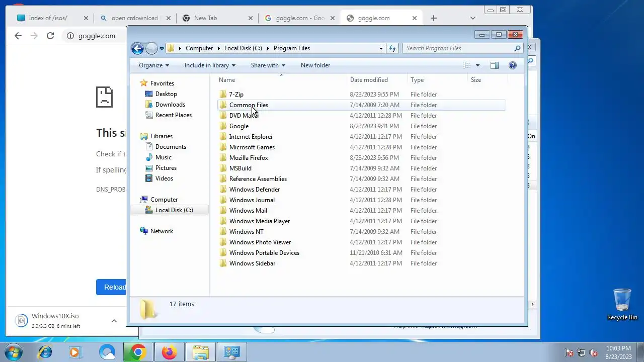Click the Explorer Back arrow button
Image resolution: width=644 pixels, height=362 pixels.
pos(137,48)
